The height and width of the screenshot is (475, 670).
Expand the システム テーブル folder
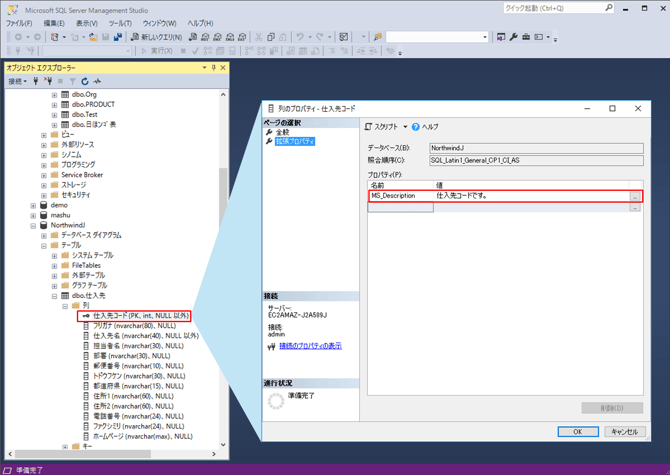(x=55, y=255)
